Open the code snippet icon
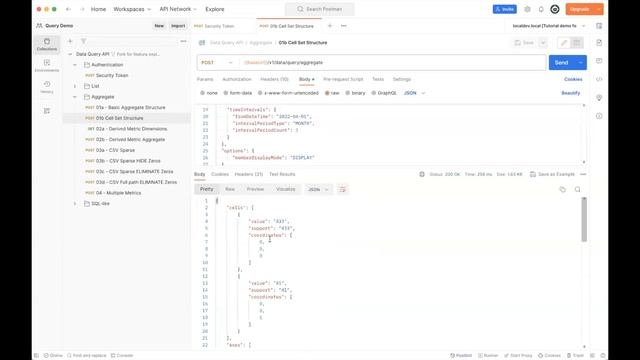Screen dimensions: 640x360 pos(599,79)
